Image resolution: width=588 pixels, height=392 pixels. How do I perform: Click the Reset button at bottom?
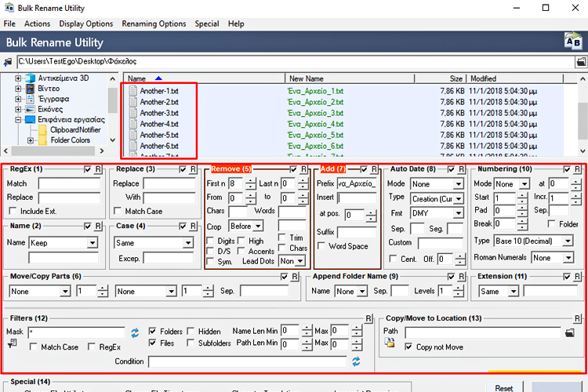tap(503, 387)
